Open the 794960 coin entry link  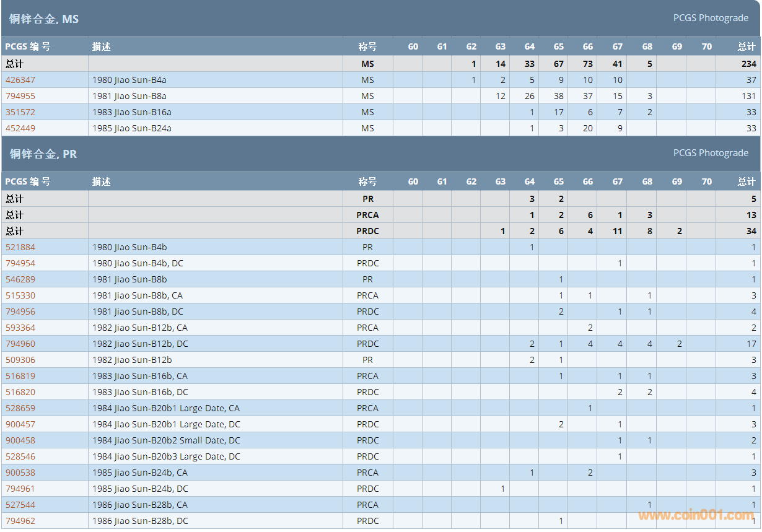point(20,344)
